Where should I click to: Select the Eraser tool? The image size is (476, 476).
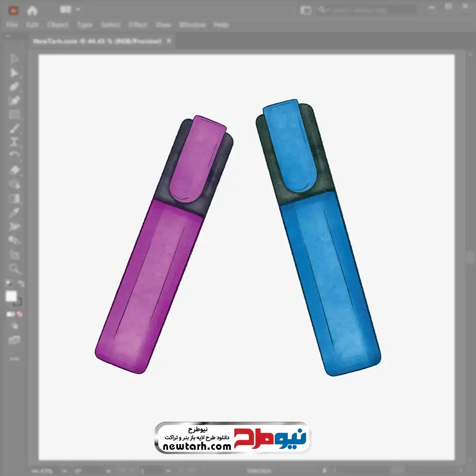click(14, 170)
